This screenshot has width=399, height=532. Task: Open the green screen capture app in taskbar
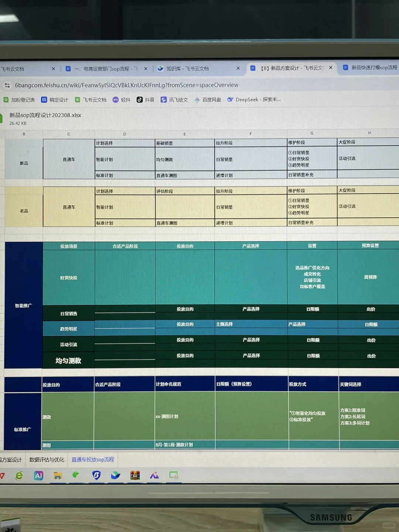(174, 475)
